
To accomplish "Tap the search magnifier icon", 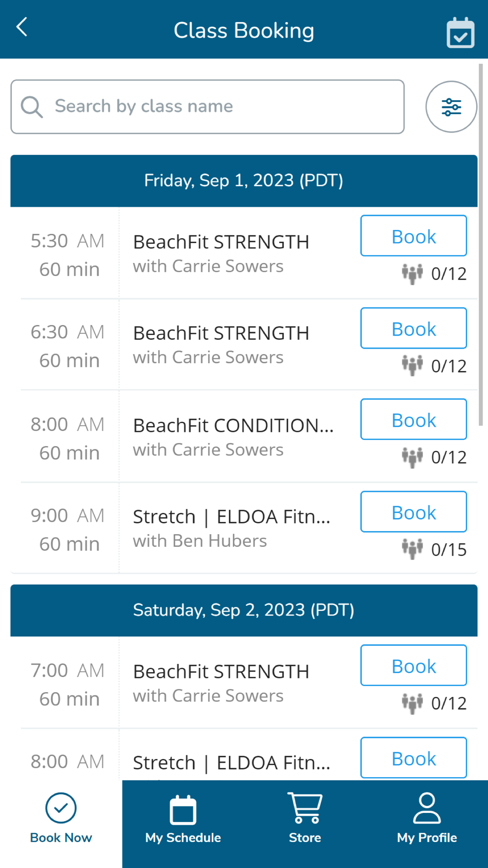I will pyautogui.click(x=32, y=107).
